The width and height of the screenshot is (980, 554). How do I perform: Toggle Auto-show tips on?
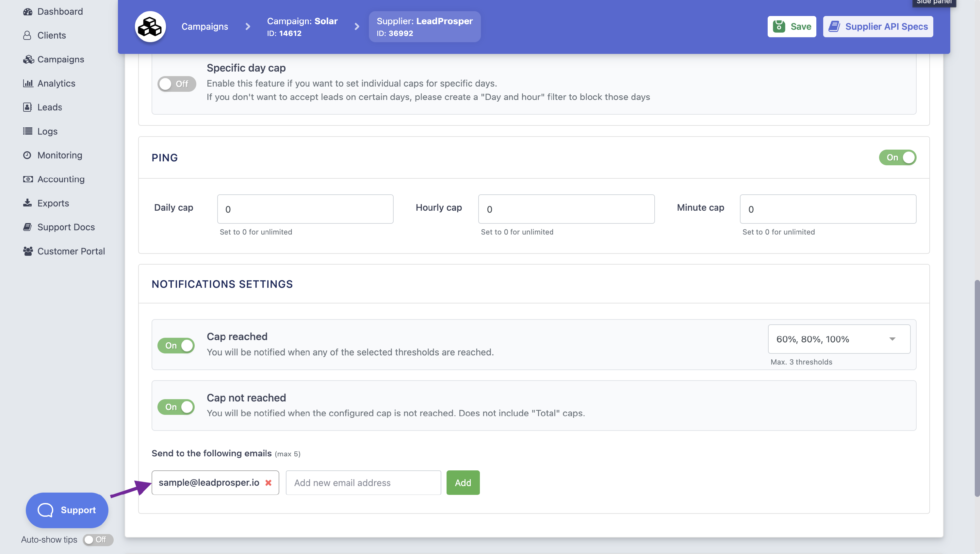click(97, 539)
